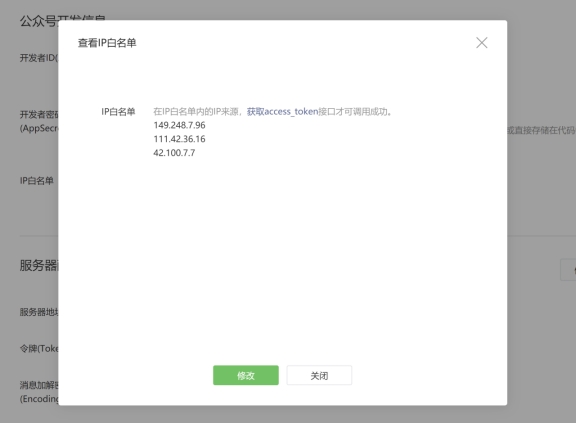Click the 公众号开发信息 heading behind the dialog
576x424 pixels.
[39, 21]
